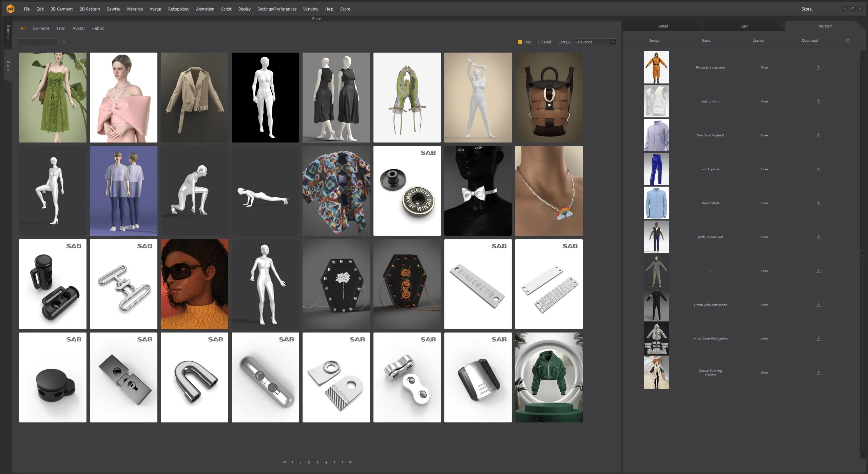Screen dimensions: 868x474
Task: Go to next page arrow in pagination
Action: click(343, 462)
